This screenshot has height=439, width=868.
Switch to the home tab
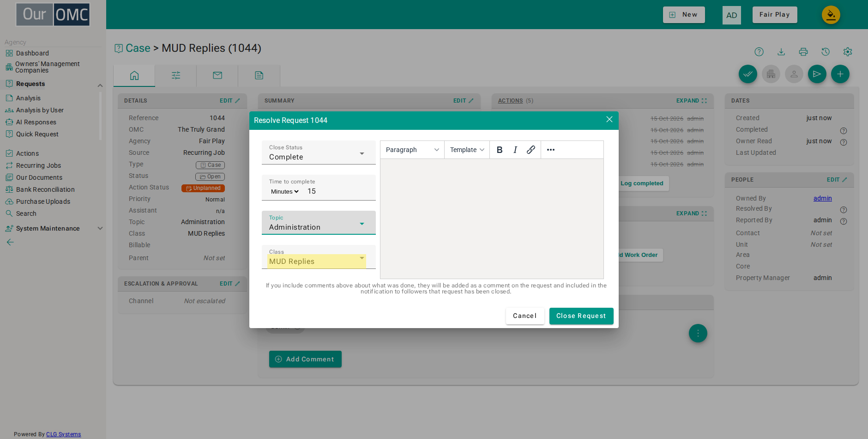point(134,75)
